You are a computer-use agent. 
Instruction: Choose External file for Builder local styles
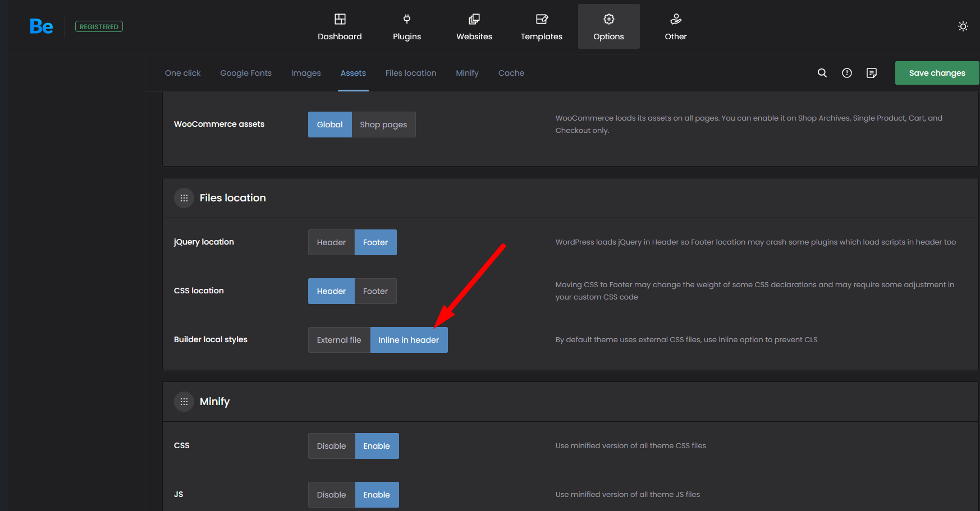pos(339,340)
